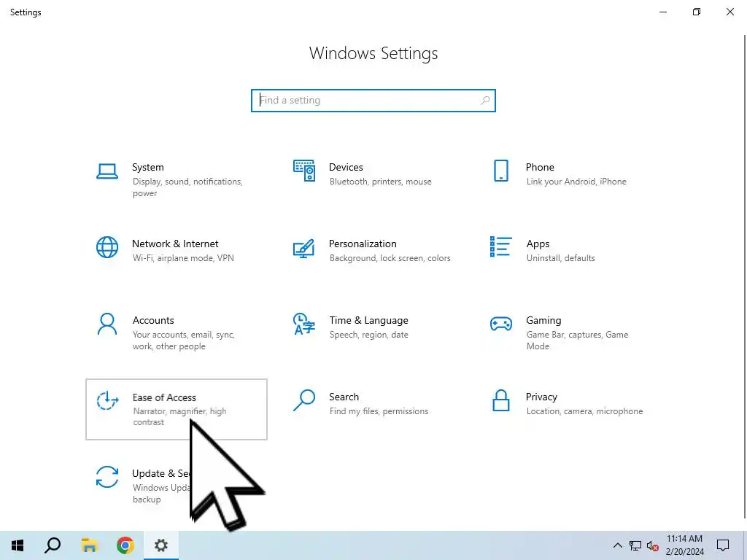
Task: Minimize the Settings window
Action: pyautogui.click(x=663, y=12)
